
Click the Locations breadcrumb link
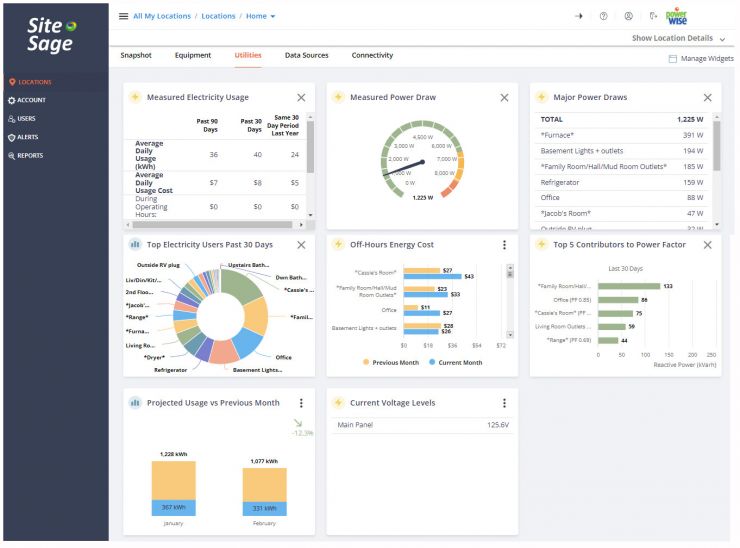218,16
